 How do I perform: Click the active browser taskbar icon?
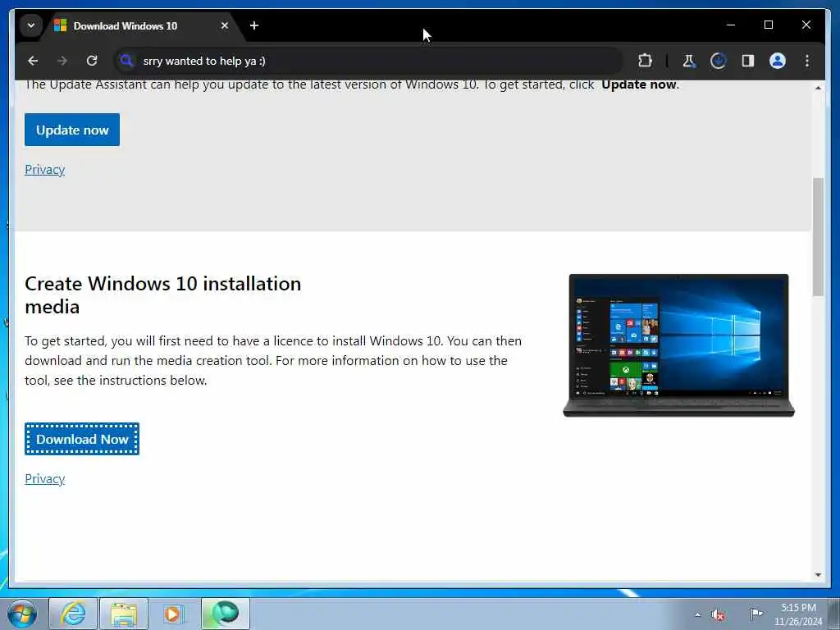[x=225, y=614]
